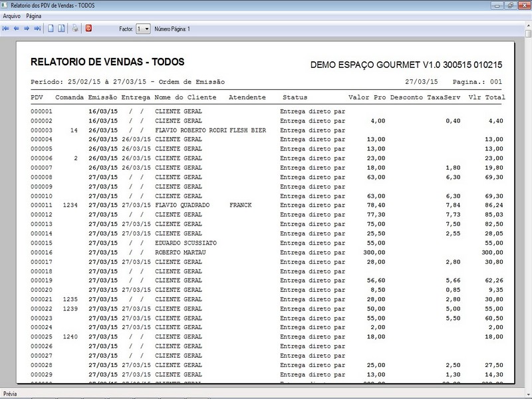Go to the first report page
The image size is (532, 399).
(x=6, y=29)
